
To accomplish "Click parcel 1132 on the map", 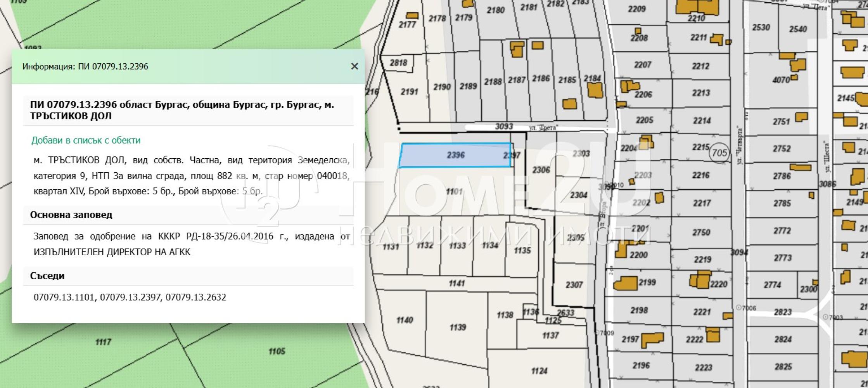I will pos(424,246).
